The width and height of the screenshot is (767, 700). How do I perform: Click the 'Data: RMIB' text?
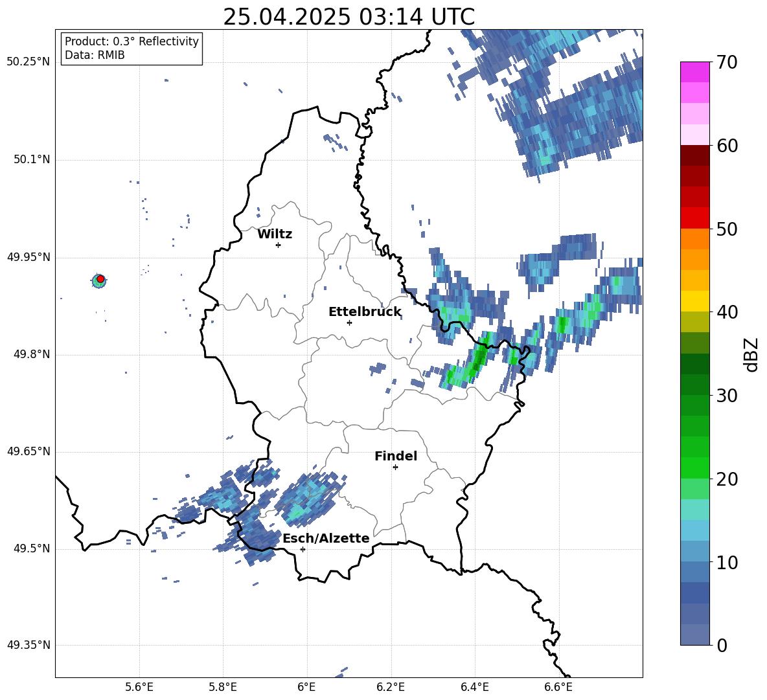(95, 55)
